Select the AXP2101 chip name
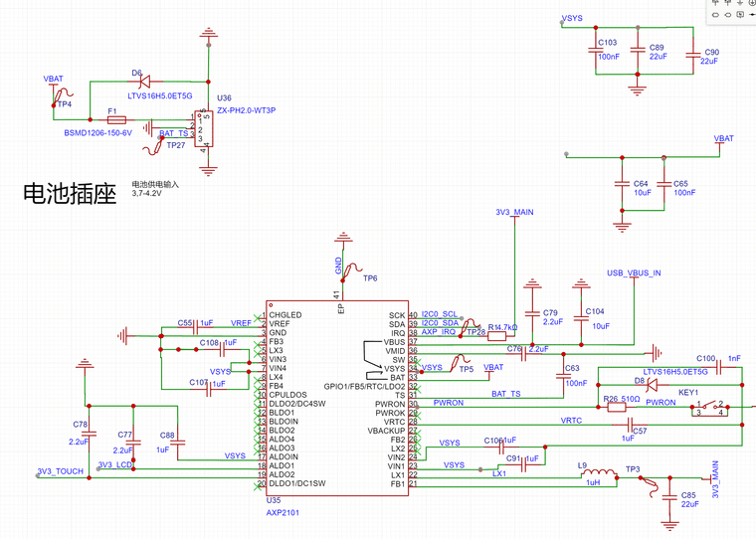The height and width of the screenshot is (539, 756). [x=283, y=513]
